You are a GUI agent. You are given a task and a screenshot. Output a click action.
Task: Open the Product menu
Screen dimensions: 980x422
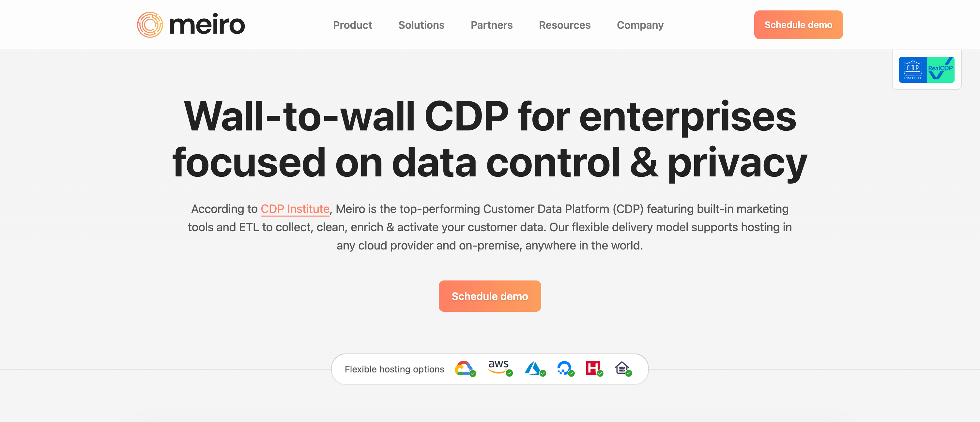coord(352,25)
